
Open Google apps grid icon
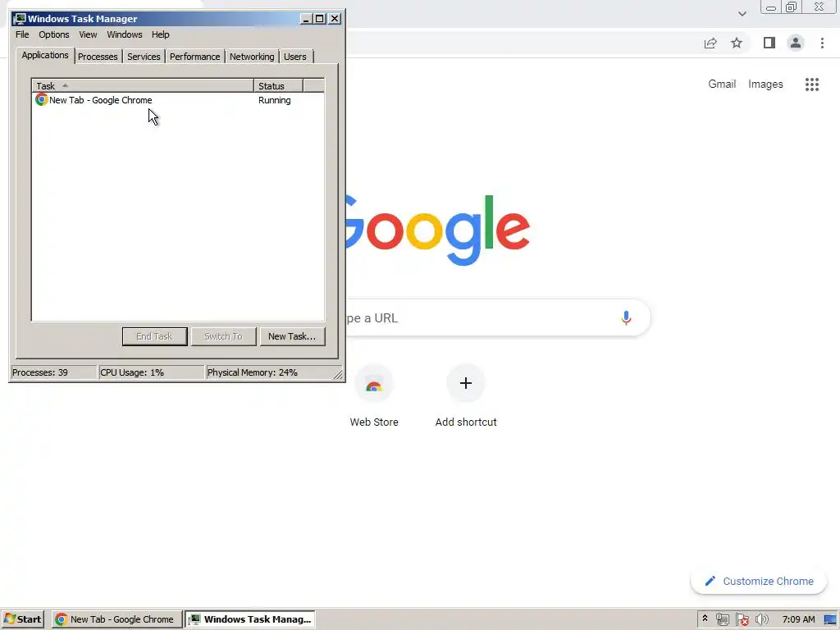pos(812,84)
